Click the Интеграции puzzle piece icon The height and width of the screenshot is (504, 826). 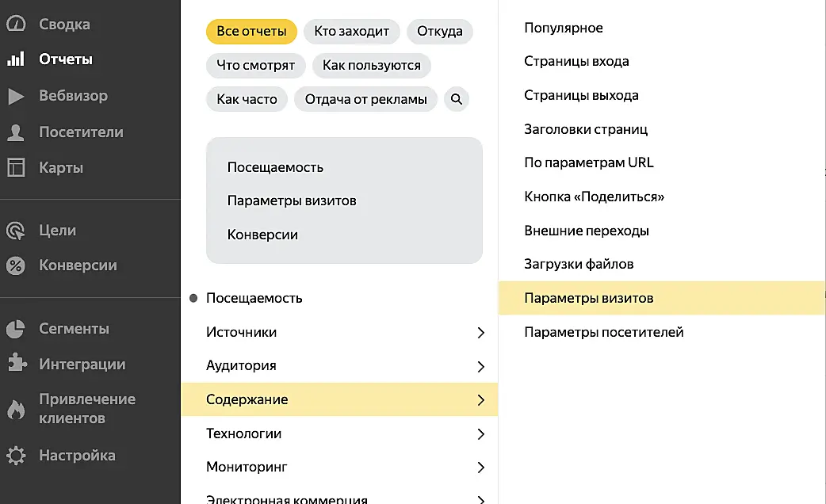(x=16, y=365)
